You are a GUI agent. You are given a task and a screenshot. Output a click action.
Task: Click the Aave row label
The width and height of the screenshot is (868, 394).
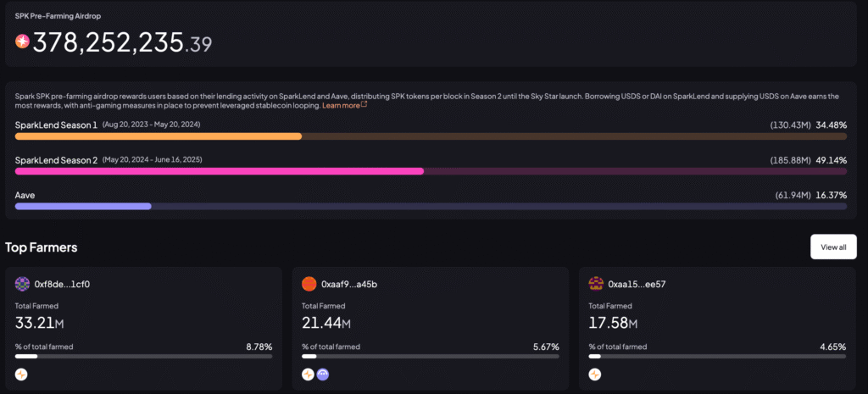tap(25, 196)
